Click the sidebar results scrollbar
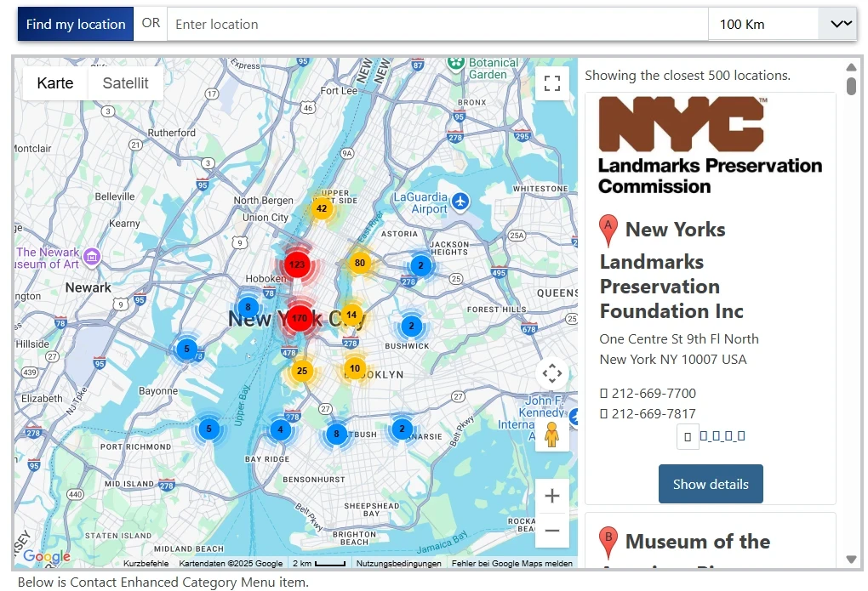 tap(852, 85)
